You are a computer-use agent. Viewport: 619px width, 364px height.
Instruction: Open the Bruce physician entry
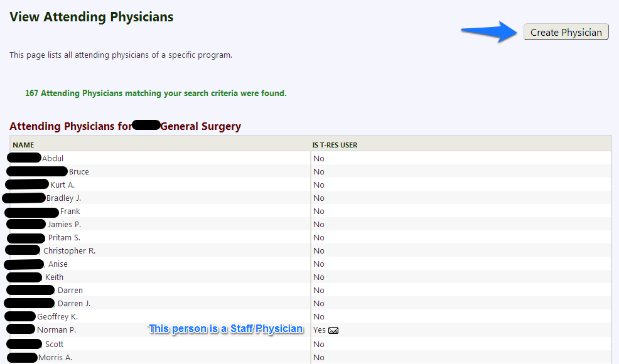coord(78,172)
